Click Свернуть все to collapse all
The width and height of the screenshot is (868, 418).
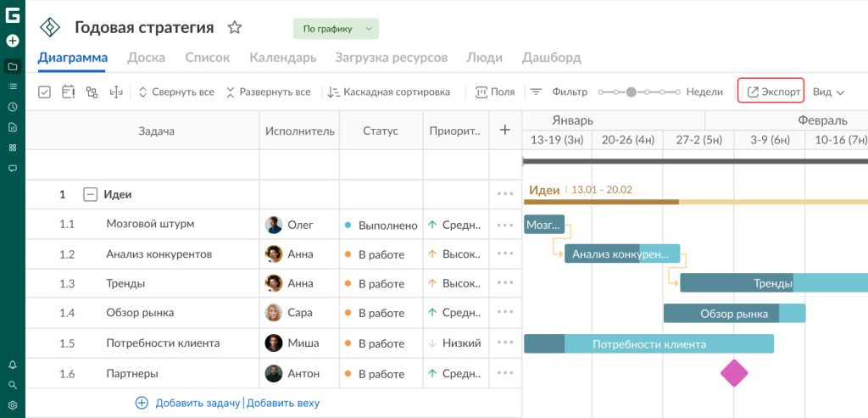click(x=176, y=92)
